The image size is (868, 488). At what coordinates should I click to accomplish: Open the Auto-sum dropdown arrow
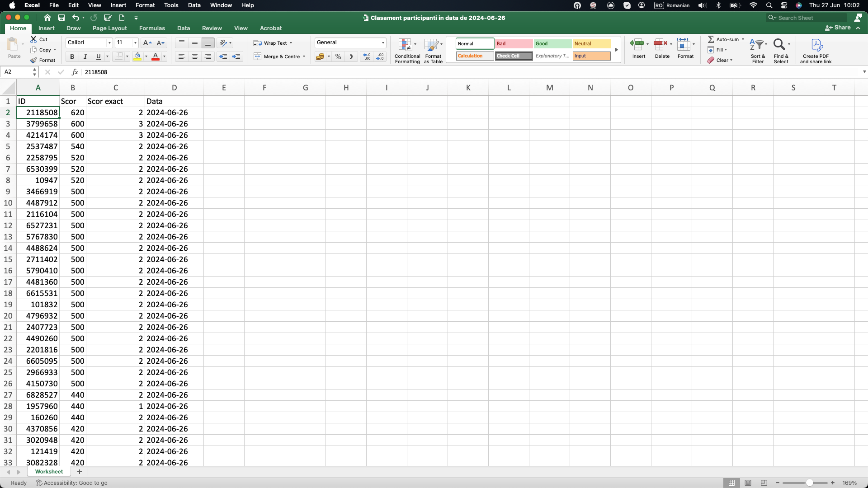tap(743, 39)
